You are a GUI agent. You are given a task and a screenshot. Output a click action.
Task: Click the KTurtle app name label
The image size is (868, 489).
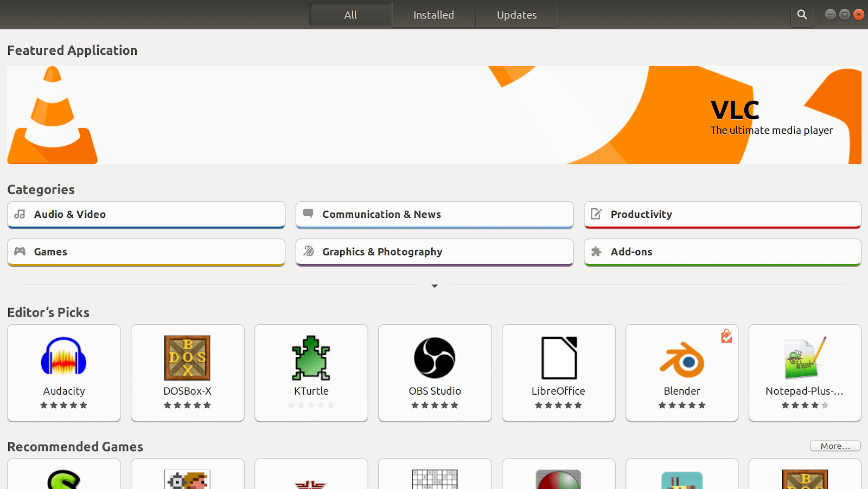coord(311,391)
